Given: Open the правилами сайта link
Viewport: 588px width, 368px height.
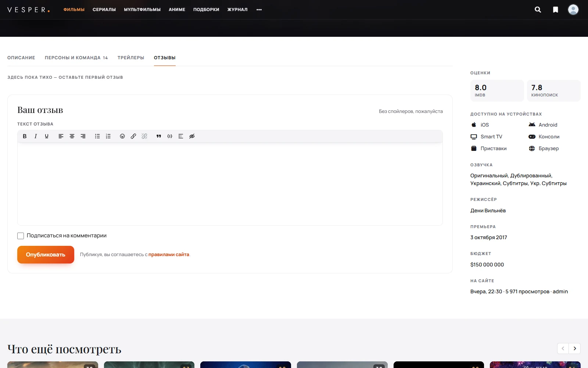Looking at the screenshot, I should click(169, 255).
